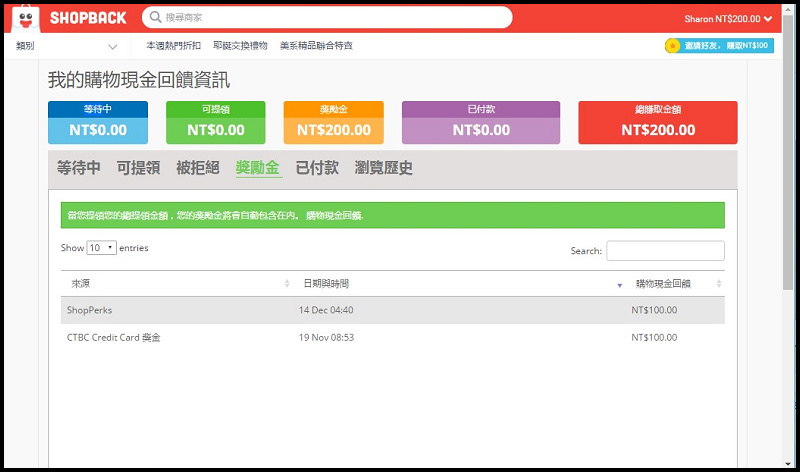Viewport: 800px width, 472px height.
Task: Click the 14 Dec 04:40 date cell
Action: [x=326, y=310]
